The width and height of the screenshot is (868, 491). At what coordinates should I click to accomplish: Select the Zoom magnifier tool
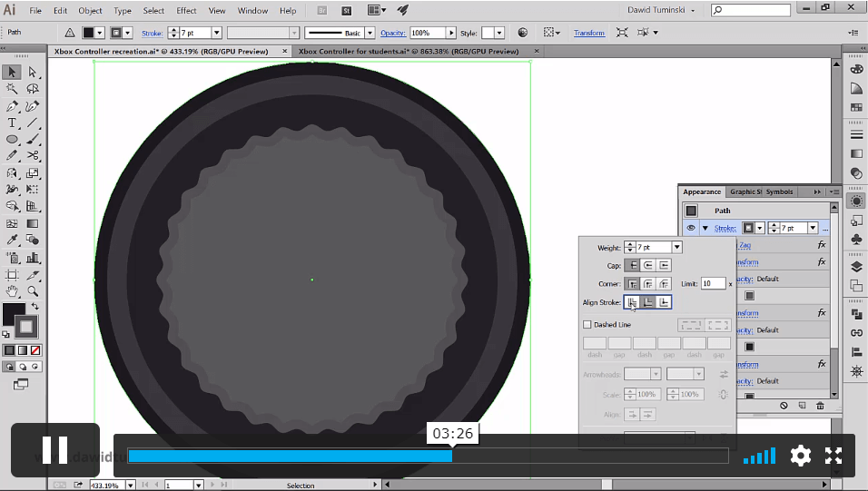pyautogui.click(x=32, y=291)
